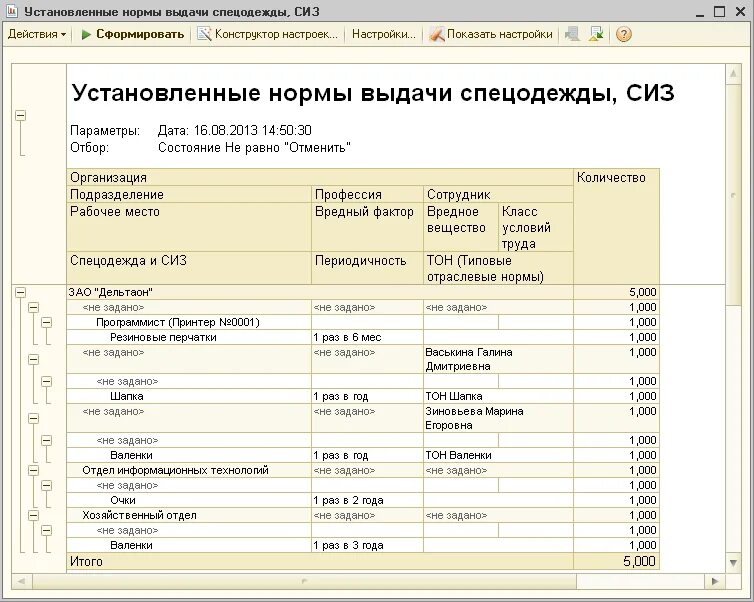The height and width of the screenshot is (602, 754).
Task: Click Программист (Принтер №0001) cell
Action: pyautogui.click(x=189, y=322)
